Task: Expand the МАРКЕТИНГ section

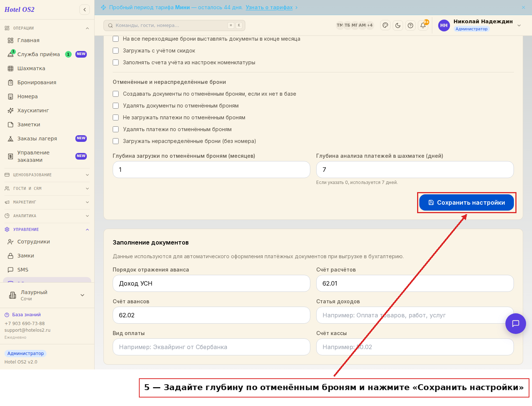Action: (47, 202)
